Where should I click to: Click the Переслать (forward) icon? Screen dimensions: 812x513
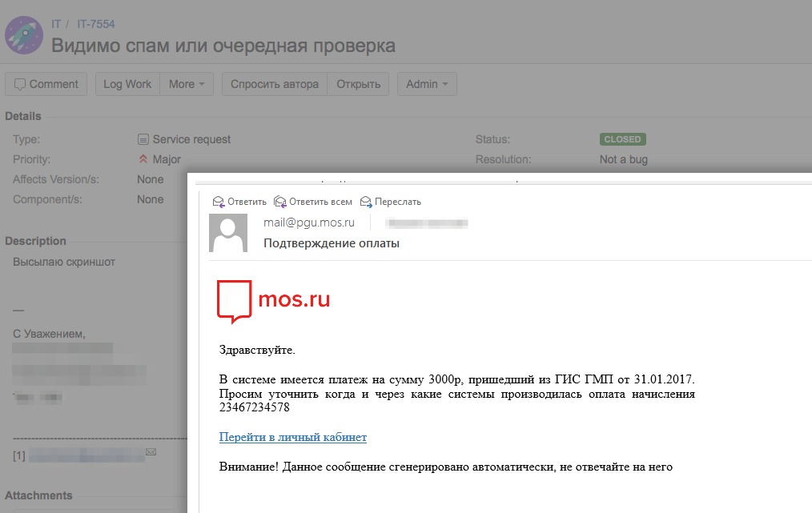point(365,201)
